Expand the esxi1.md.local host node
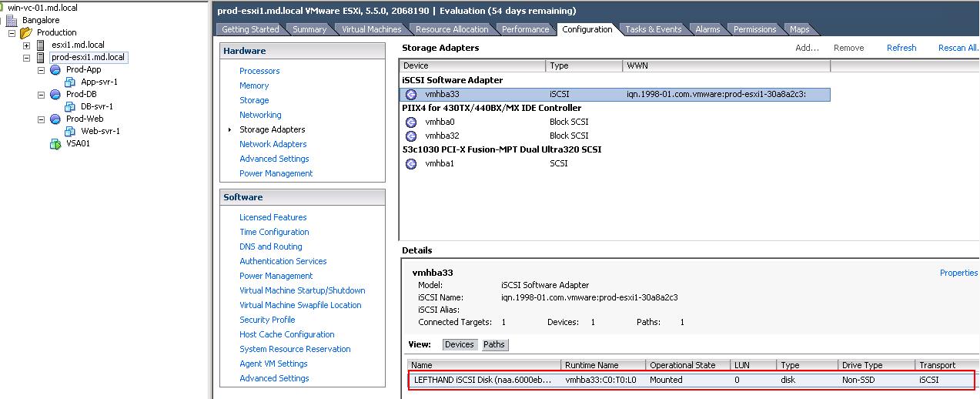Viewport: 980px width, 399px height. tap(27, 45)
